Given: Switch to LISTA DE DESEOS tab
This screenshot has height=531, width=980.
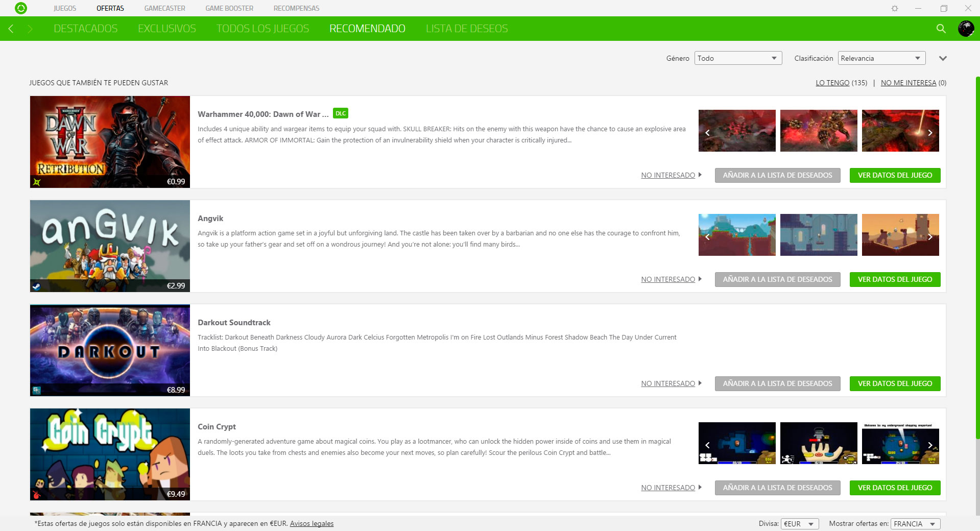Looking at the screenshot, I should pyautogui.click(x=467, y=29).
